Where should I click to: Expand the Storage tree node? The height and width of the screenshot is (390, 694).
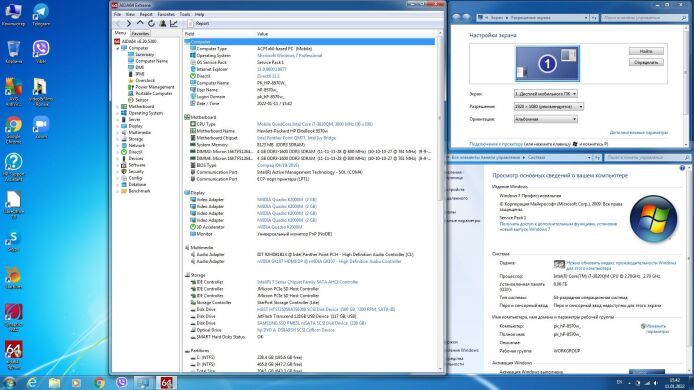118,139
